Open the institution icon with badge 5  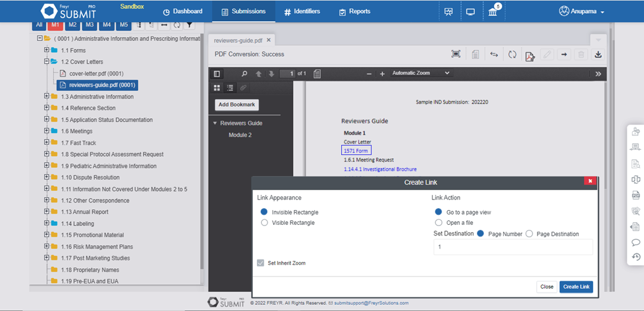coord(493,12)
